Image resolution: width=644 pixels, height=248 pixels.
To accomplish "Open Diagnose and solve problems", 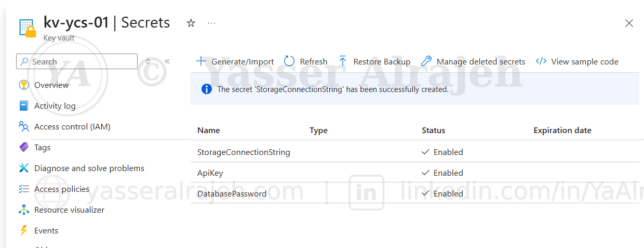I will (x=89, y=168).
